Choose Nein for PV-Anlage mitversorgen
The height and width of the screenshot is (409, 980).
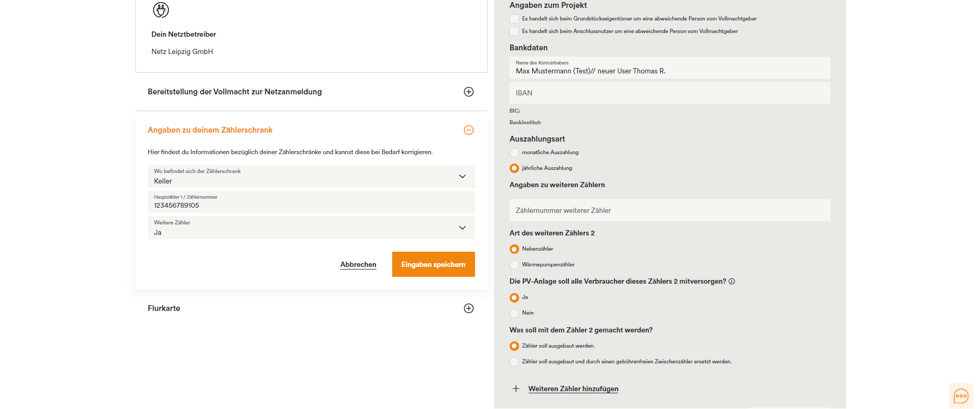click(x=514, y=313)
